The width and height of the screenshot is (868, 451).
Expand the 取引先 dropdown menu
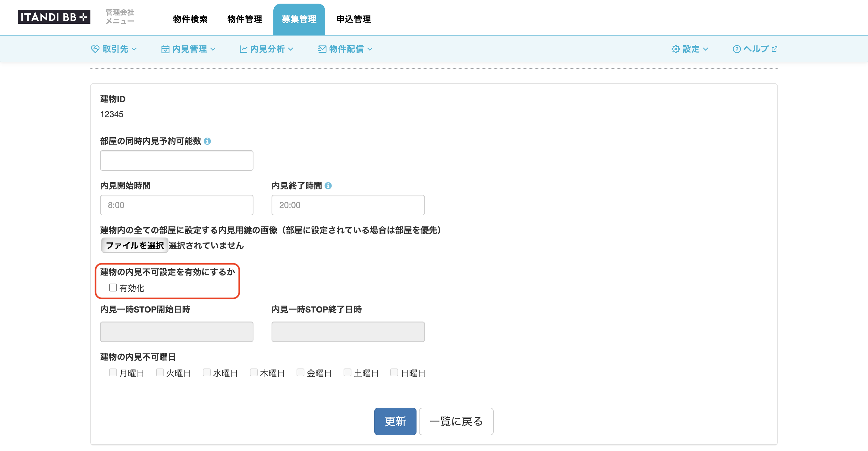pos(114,49)
